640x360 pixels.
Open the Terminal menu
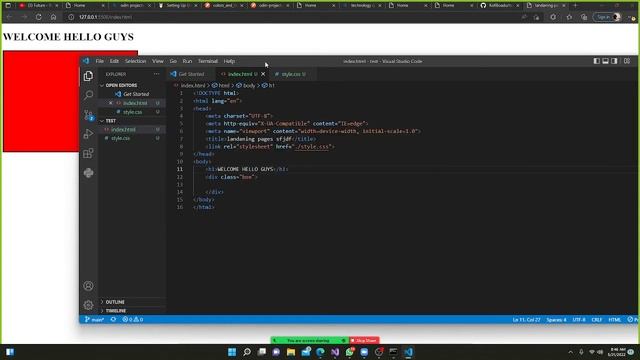pos(208,61)
